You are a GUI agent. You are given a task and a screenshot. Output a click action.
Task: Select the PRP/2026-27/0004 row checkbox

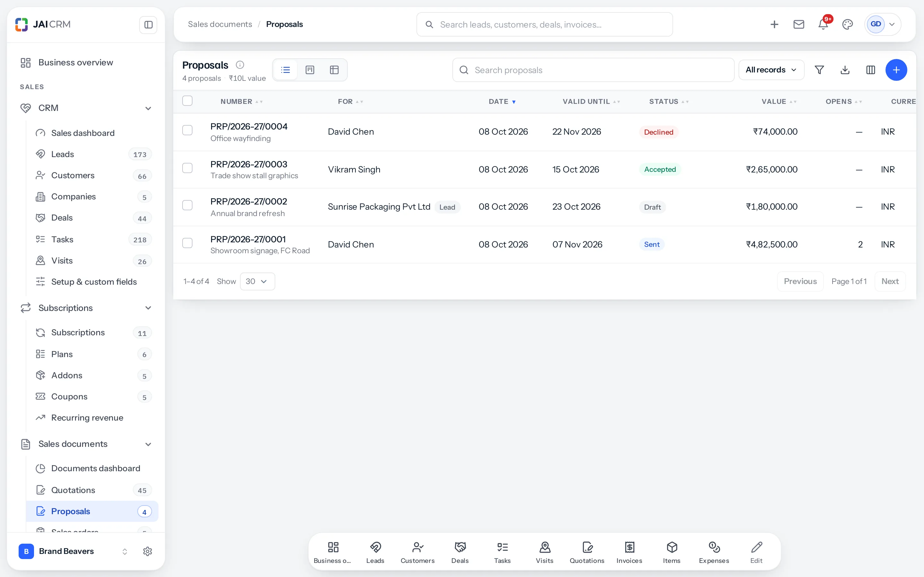[187, 130]
